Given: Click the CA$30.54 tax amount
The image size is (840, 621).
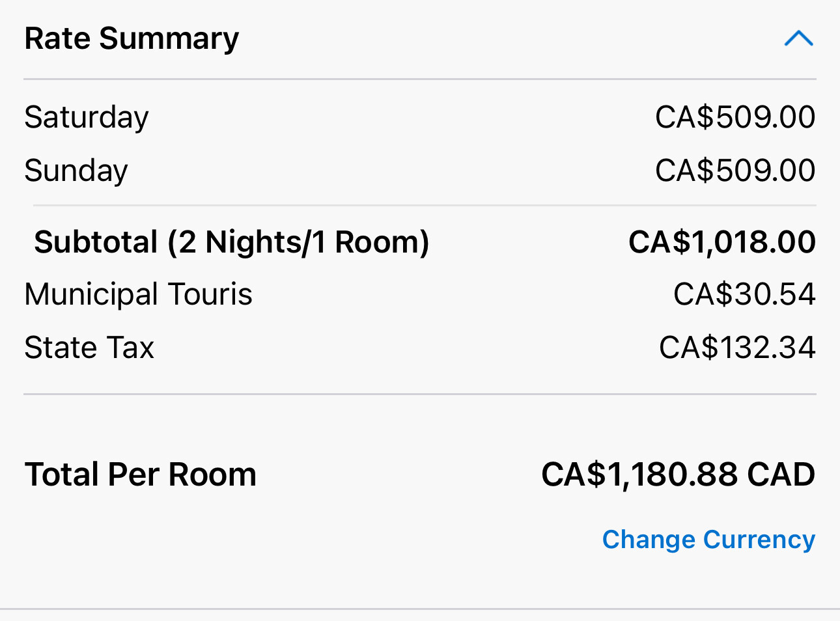Looking at the screenshot, I should coord(744,294).
